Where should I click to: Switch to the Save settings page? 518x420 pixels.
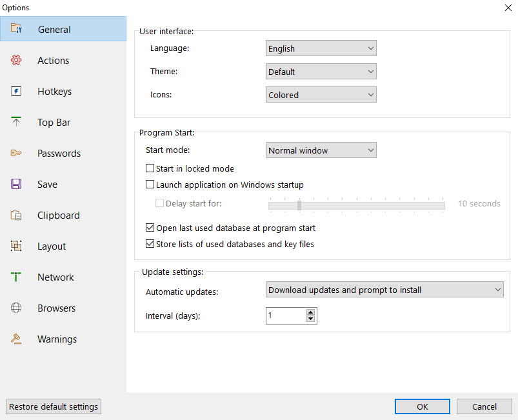[63, 184]
